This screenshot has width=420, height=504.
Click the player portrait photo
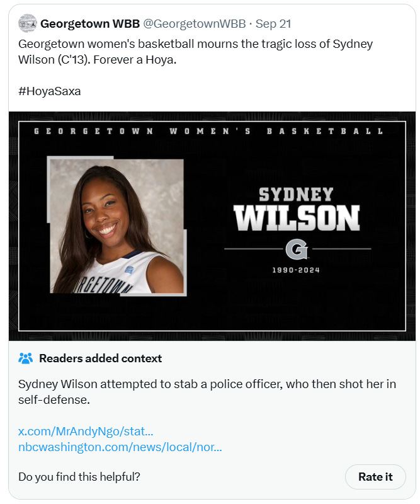(117, 226)
